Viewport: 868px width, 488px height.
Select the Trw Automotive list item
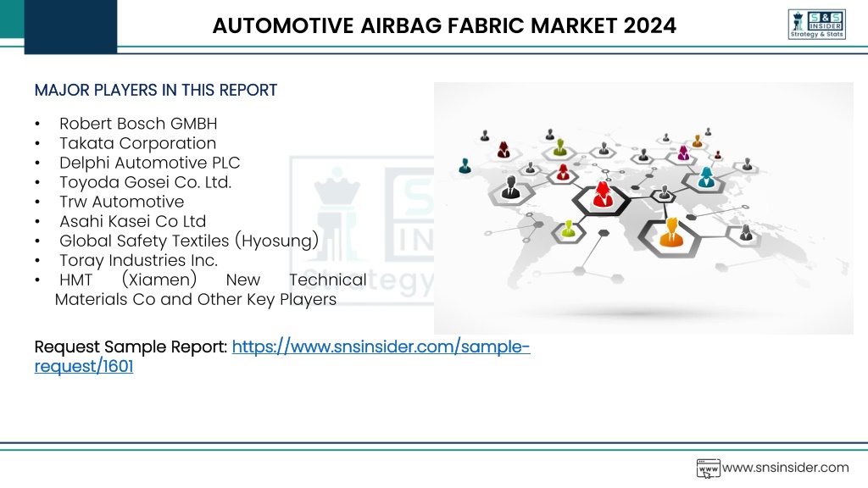(x=122, y=202)
